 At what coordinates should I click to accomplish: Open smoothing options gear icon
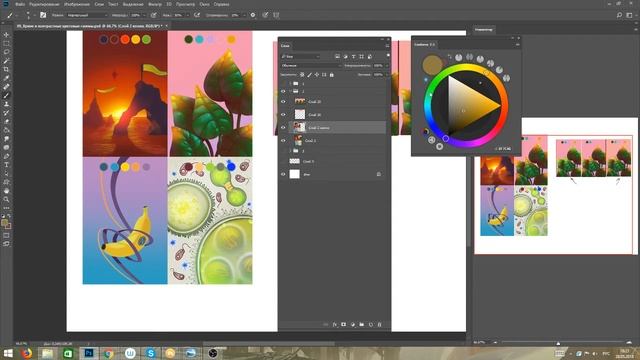click(253, 15)
